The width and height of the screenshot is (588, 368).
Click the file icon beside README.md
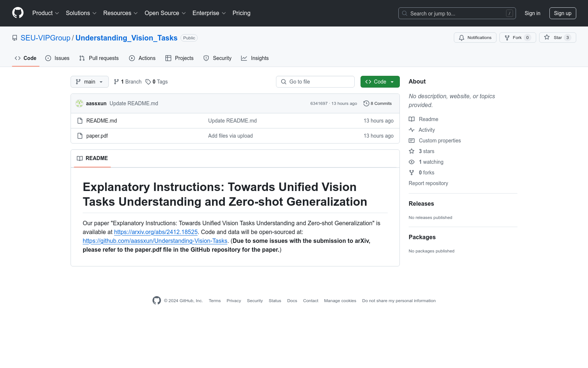pyautogui.click(x=80, y=121)
